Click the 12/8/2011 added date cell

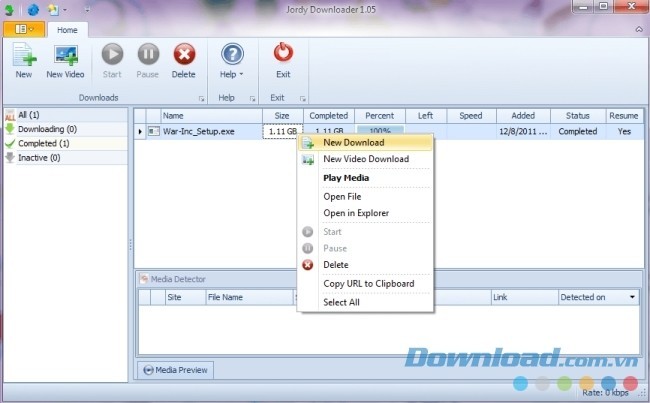pos(523,131)
